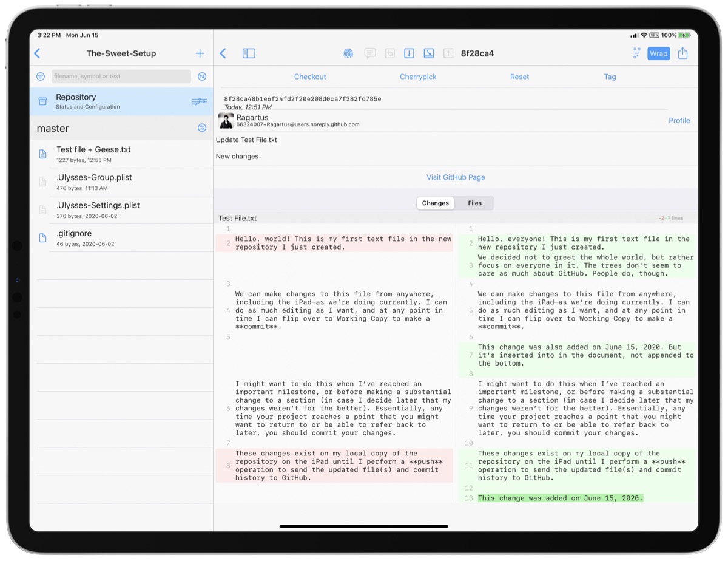Image resolution: width=728 pixels, height=561 pixels.
Task: Tap the -2+7 lines change count
Action: pyautogui.click(x=670, y=218)
